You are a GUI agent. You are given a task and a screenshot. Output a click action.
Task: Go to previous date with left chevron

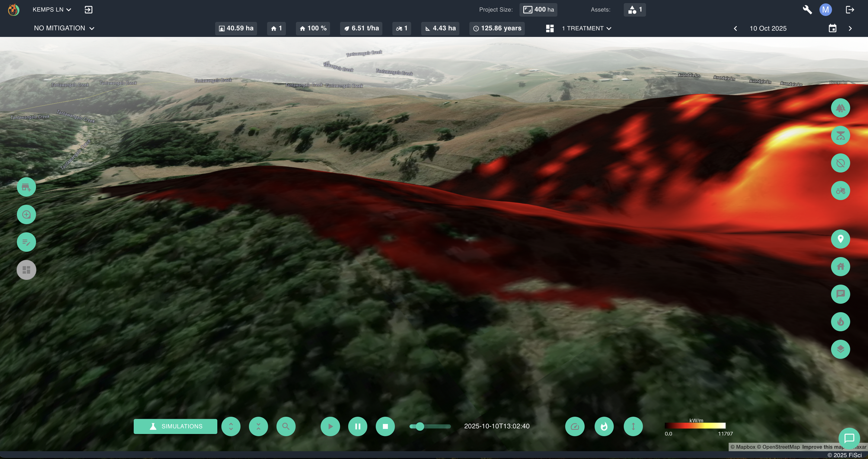point(735,28)
